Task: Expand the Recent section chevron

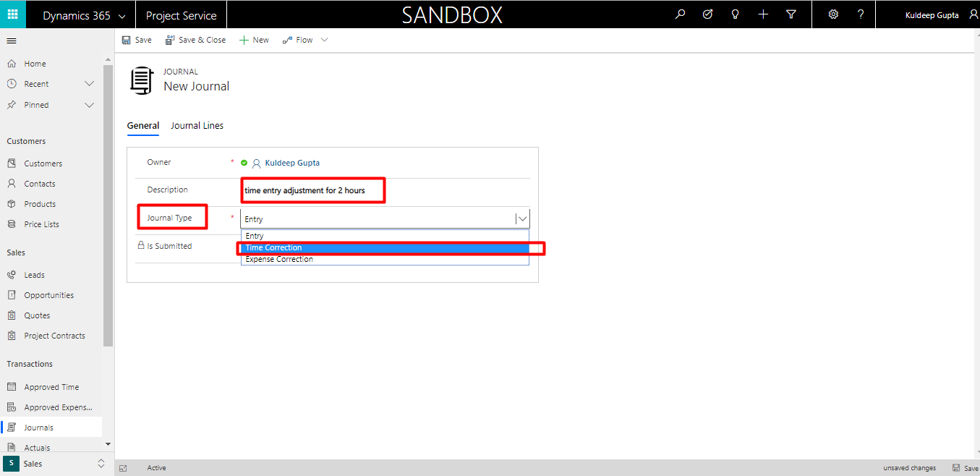Action: point(89,84)
